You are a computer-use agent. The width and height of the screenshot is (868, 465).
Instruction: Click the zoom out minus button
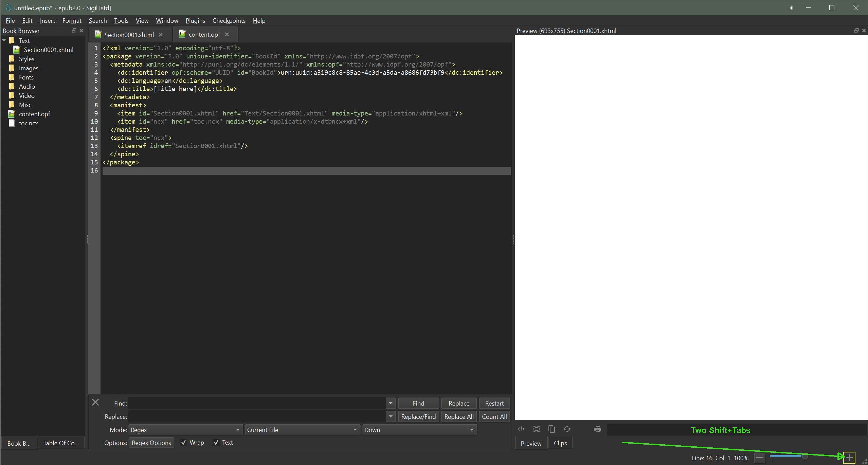[760, 458]
